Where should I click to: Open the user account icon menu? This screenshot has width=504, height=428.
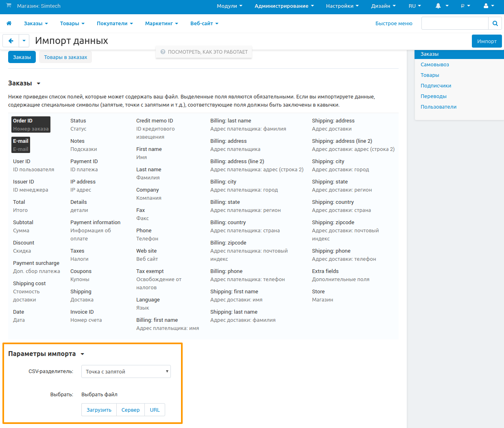click(x=486, y=6)
